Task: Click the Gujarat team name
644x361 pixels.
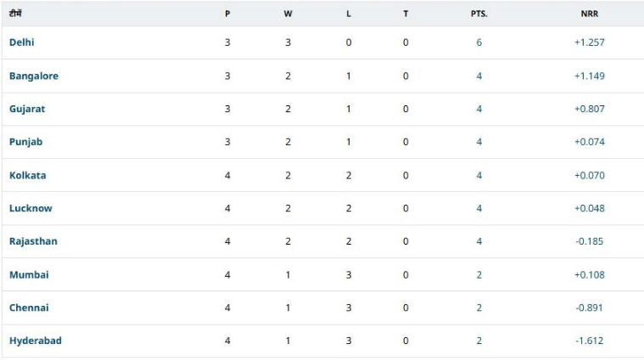Action: tap(27, 109)
